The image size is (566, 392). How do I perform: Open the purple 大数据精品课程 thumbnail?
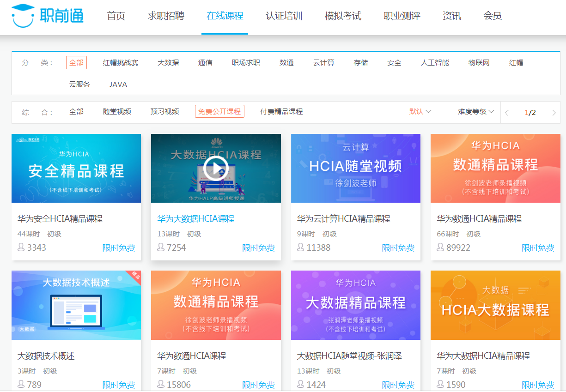(x=356, y=305)
